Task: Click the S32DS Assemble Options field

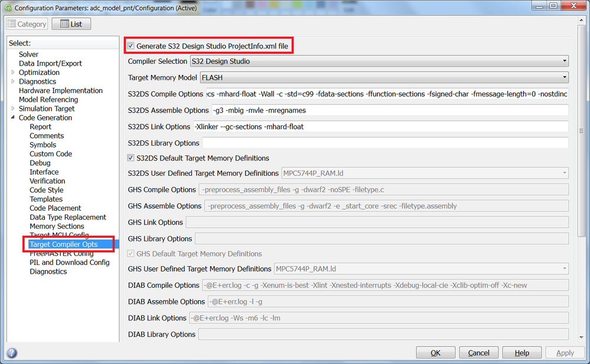Action: [390, 110]
